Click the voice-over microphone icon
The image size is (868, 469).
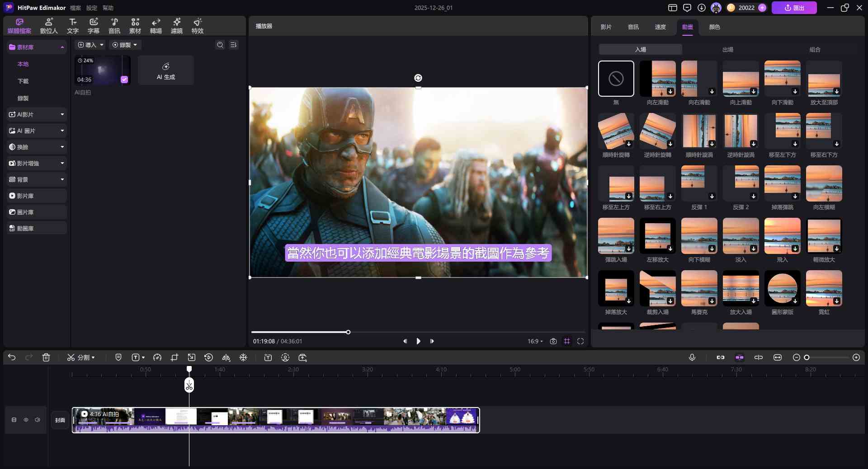(692, 357)
